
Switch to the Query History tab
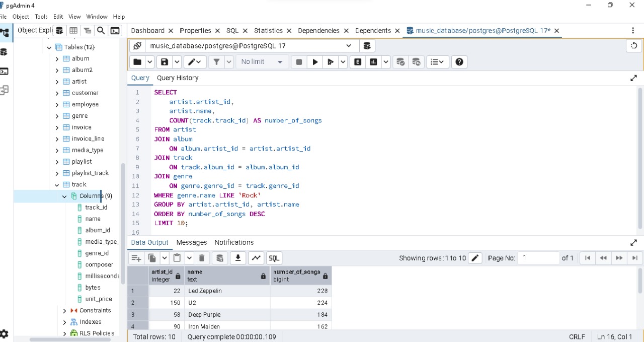pyautogui.click(x=178, y=78)
